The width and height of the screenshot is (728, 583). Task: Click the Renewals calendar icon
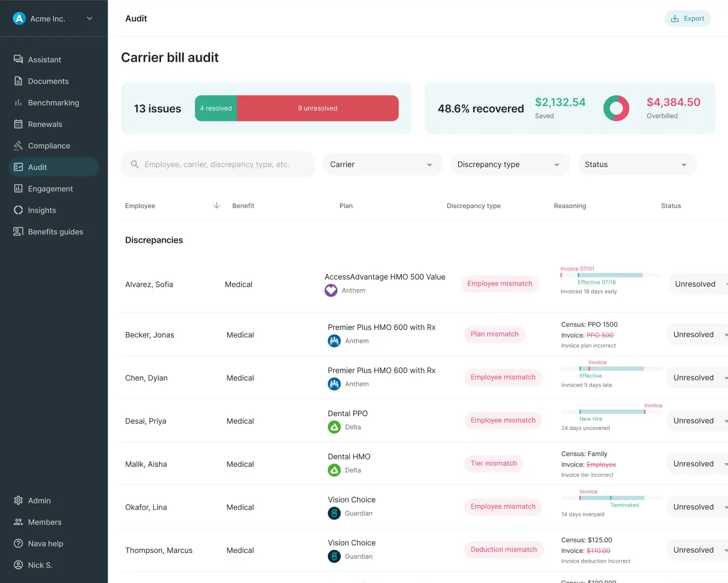18,124
